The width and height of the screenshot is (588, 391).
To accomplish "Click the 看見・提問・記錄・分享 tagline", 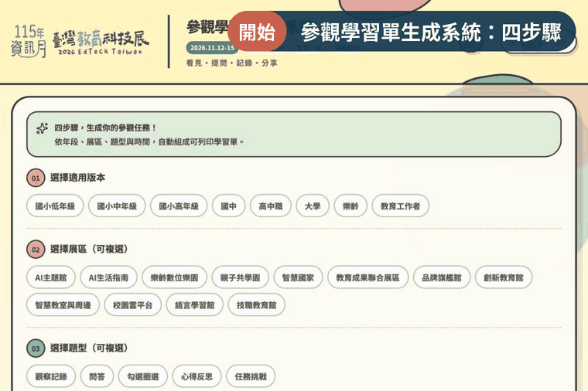I will (232, 63).
